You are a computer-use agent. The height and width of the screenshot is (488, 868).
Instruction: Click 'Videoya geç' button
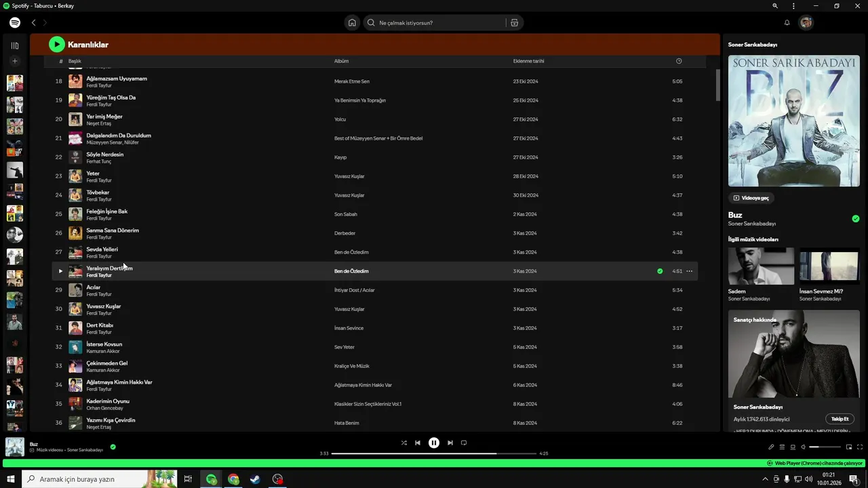(x=751, y=198)
